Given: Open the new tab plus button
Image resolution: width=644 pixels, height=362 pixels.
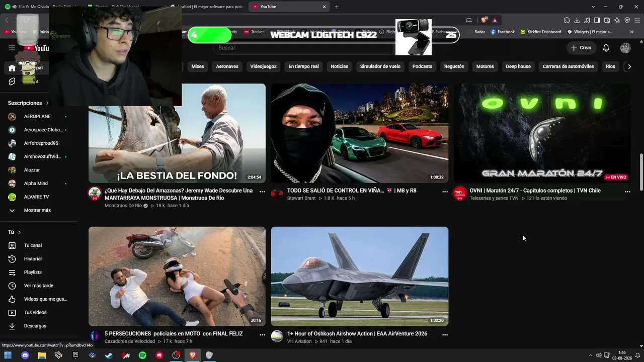Looking at the screenshot, I should (337, 7).
